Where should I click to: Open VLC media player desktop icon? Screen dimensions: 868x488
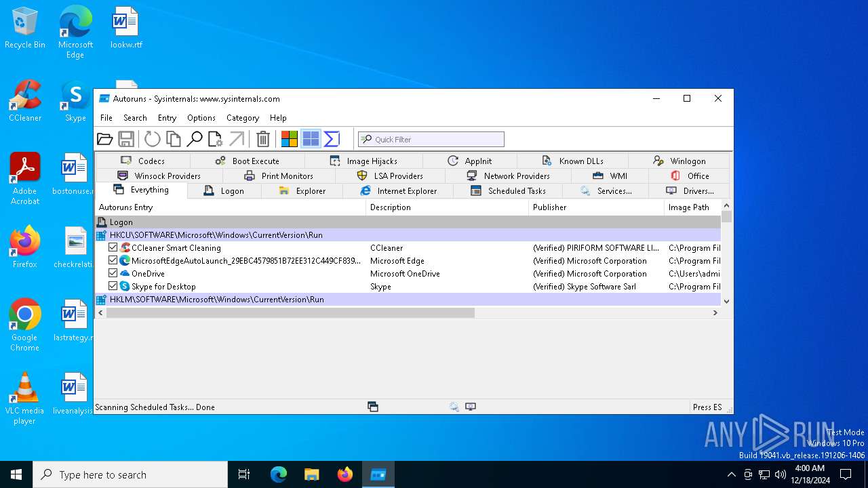(25, 399)
